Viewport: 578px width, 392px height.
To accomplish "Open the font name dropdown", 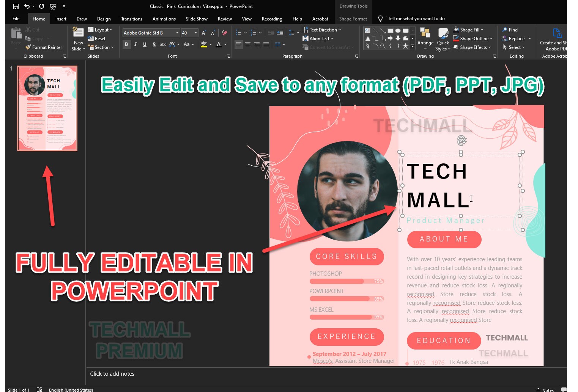I will click(x=177, y=33).
